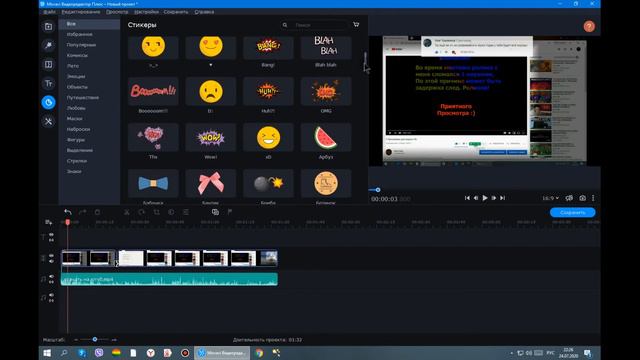Step back one frame in the player
The image size is (640, 360).
tap(476, 198)
